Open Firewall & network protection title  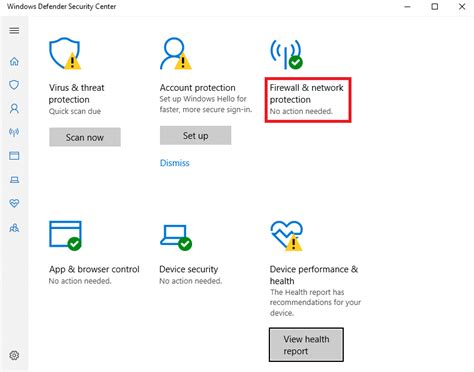pyautogui.click(x=307, y=94)
